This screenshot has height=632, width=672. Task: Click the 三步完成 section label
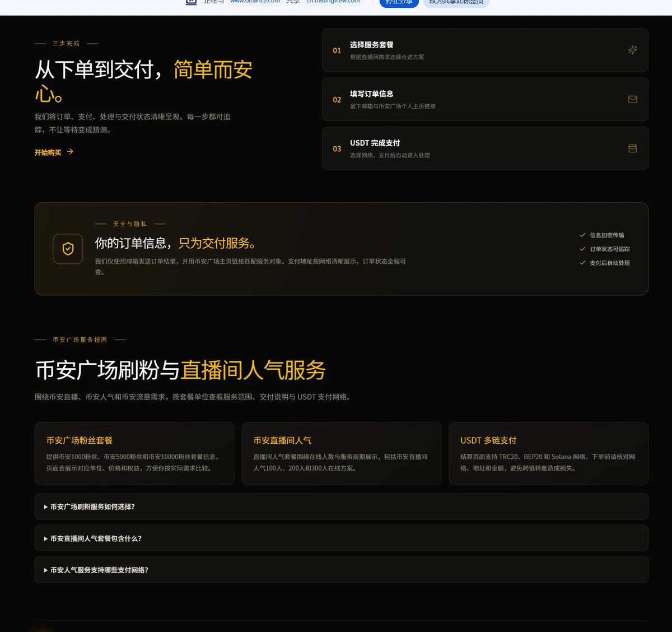[x=66, y=43]
